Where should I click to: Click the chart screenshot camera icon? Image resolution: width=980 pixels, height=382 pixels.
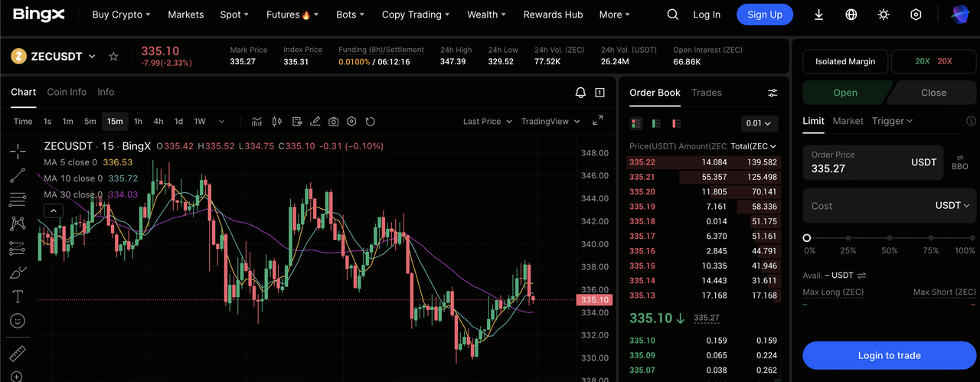[x=334, y=121]
